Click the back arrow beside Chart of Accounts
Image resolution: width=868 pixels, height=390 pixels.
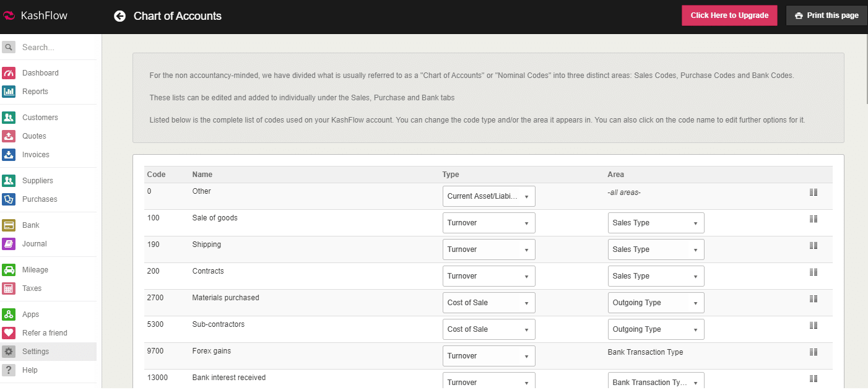[x=119, y=16]
